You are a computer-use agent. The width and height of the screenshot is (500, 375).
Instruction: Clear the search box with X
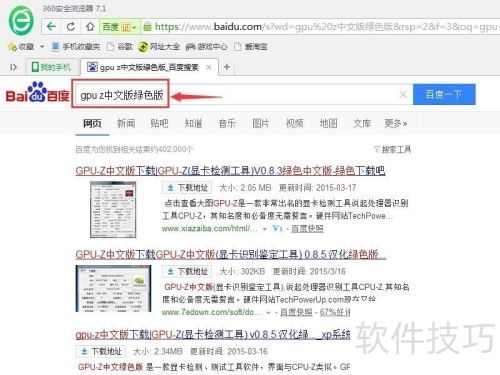(403, 95)
